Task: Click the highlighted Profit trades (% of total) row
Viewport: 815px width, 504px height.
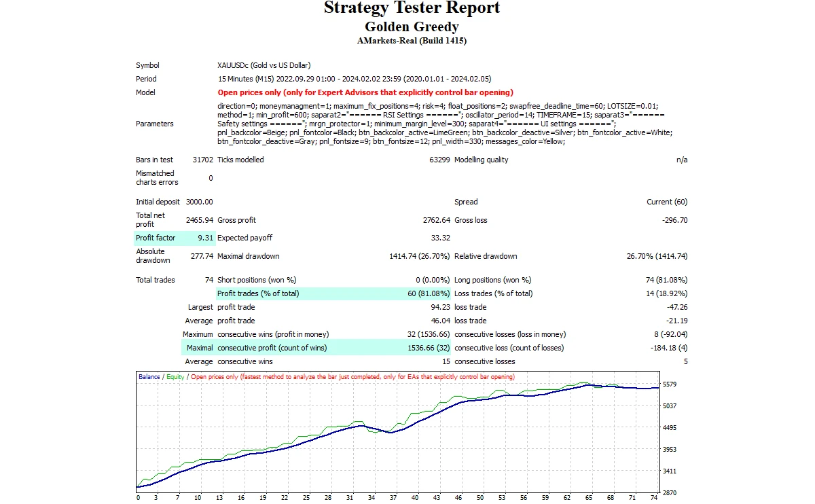Action: (333, 293)
